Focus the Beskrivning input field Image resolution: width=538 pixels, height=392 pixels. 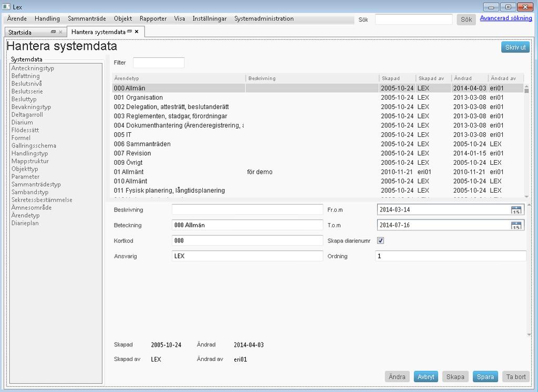click(x=247, y=210)
